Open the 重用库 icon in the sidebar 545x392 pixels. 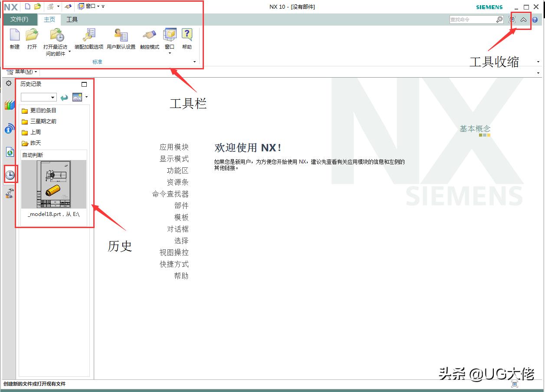10,105
